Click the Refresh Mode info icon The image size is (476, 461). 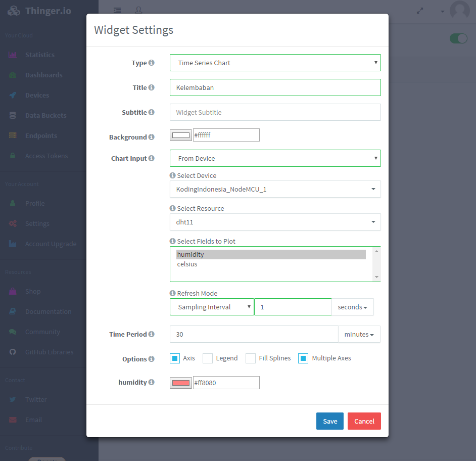pos(172,293)
